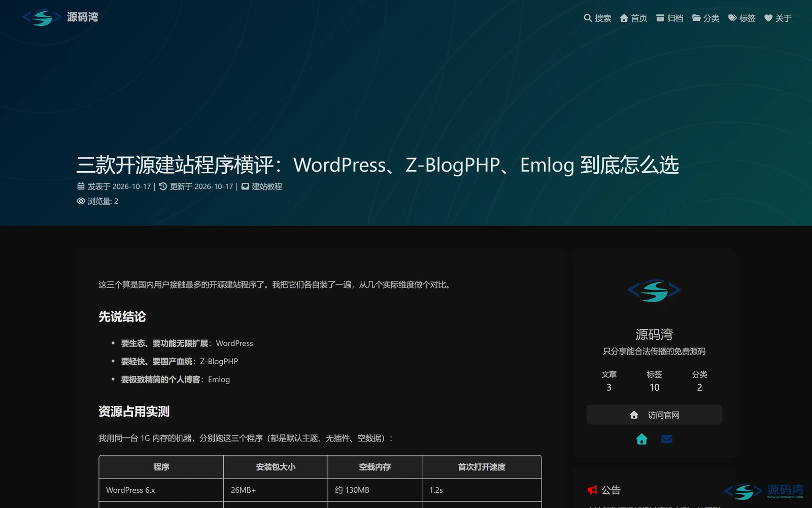This screenshot has width=812, height=508.
Task: Select the bullet item ending with WordPress
Action: 187,343
